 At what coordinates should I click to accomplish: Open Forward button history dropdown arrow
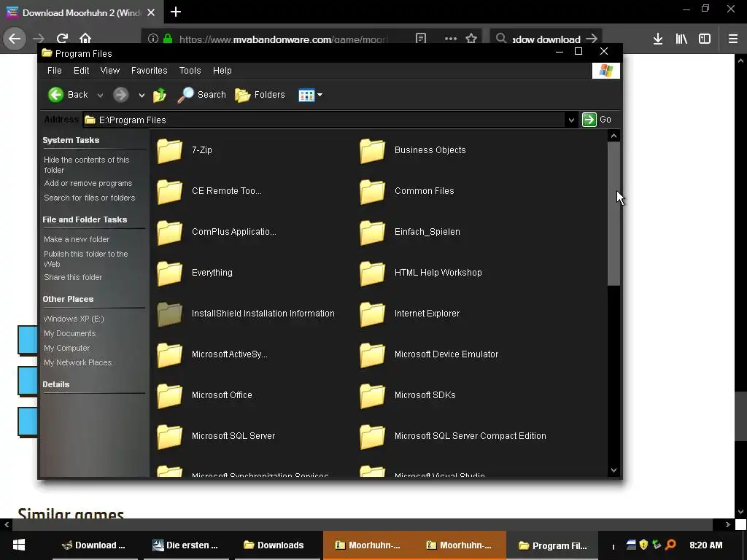(x=142, y=96)
